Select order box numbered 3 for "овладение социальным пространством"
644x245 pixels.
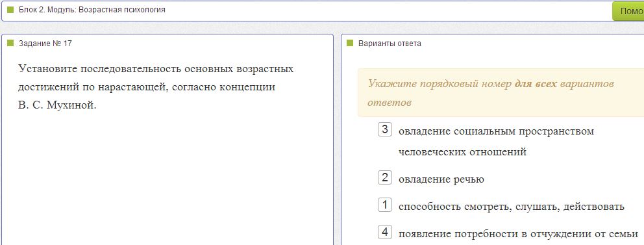click(384, 129)
